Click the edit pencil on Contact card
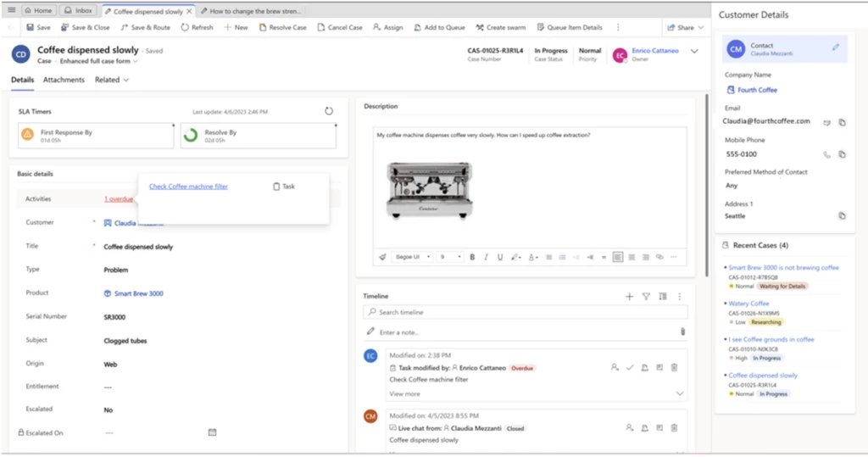The height and width of the screenshot is (457, 868). tap(836, 47)
